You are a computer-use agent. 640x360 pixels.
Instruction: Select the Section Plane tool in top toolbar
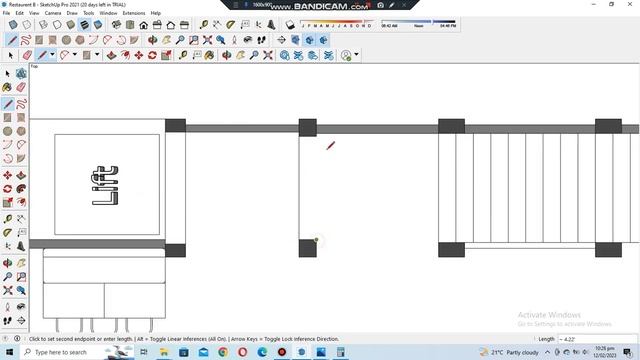(282, 40)
